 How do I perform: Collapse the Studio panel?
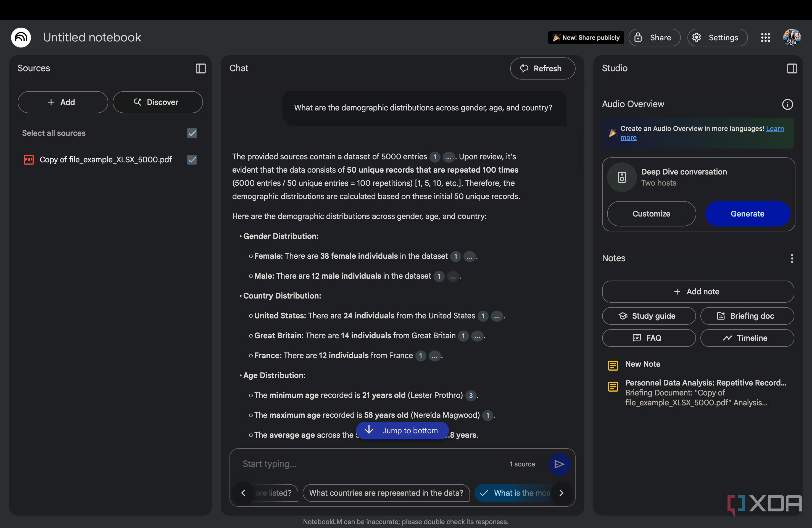pyautogui.click(x=792, y=68)
